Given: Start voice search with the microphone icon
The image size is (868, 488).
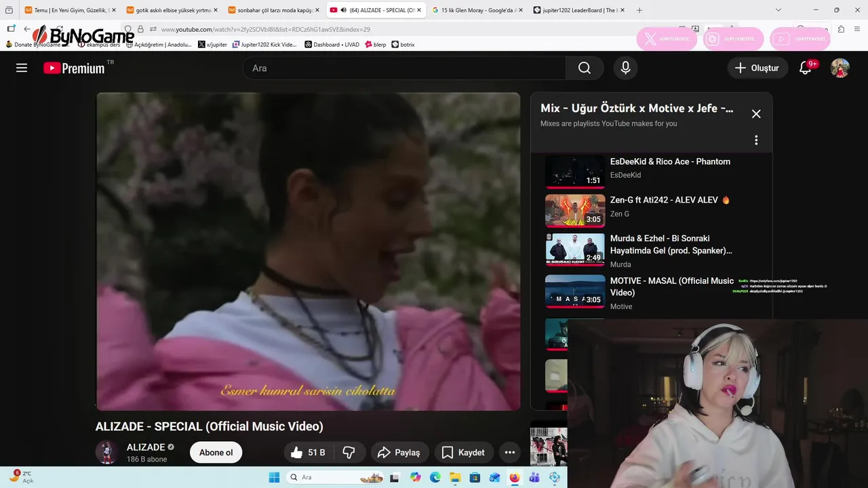Looking at the screenshot, I should (x=625, y=68).
